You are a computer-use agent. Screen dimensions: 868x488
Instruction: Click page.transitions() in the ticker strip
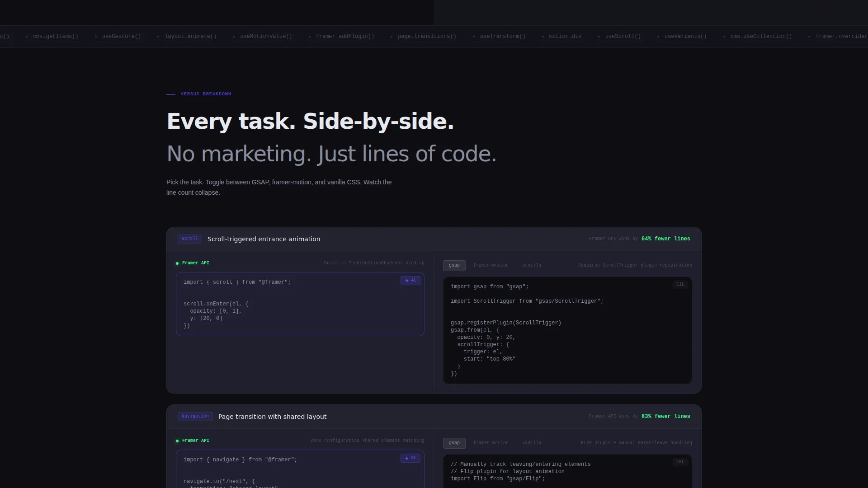[427, 36]
